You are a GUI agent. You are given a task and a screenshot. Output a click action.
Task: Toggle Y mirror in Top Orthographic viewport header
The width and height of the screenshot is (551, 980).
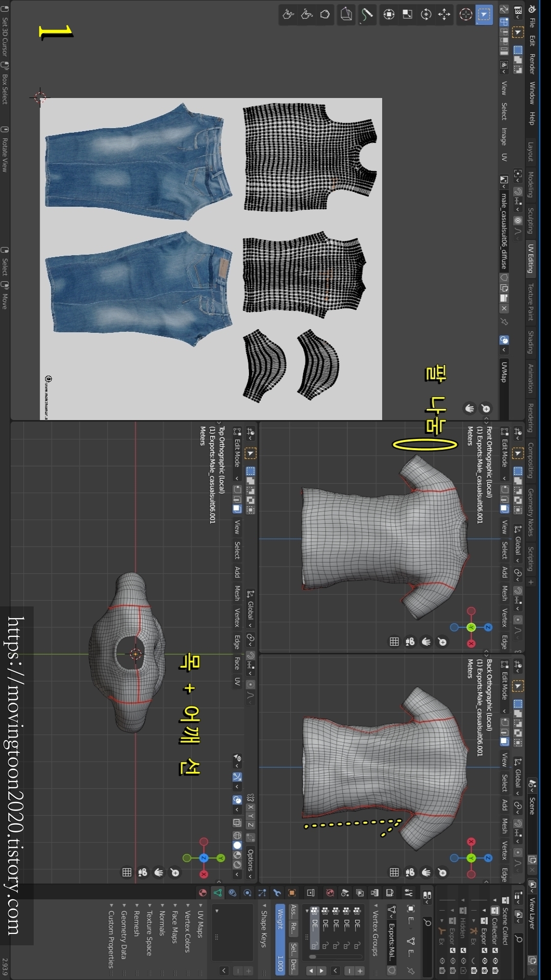(251, 816)
